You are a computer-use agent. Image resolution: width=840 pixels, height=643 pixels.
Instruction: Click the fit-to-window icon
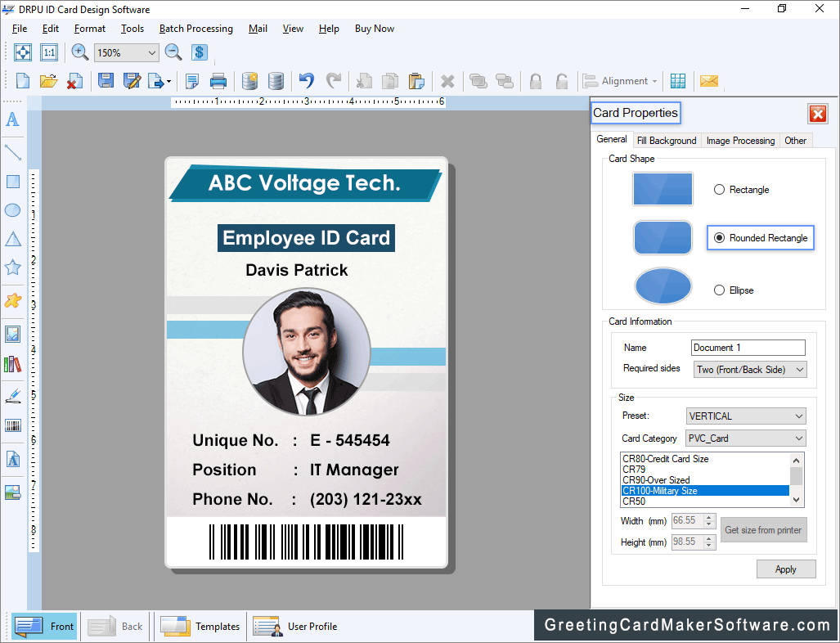23,52
